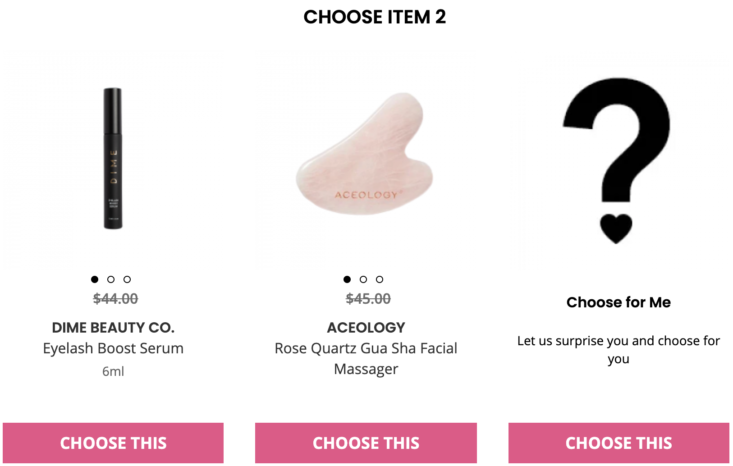Open the Aceology gua sha product image
733x466 pixels.
[365, 153]
